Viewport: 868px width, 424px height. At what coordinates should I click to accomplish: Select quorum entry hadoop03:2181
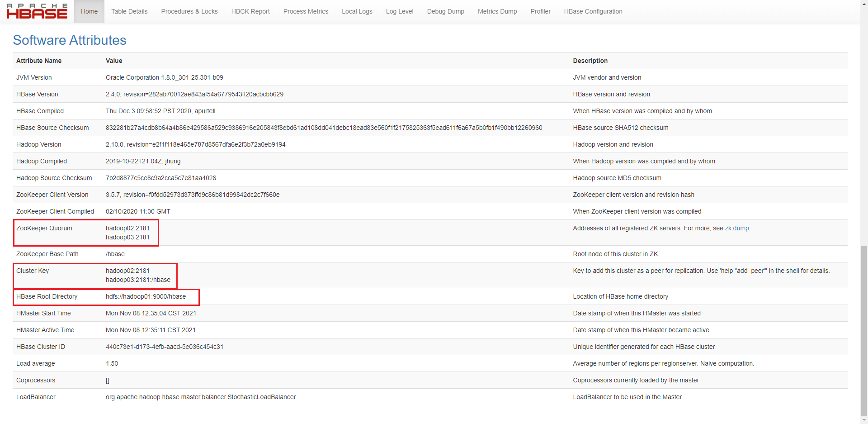click(127, 237)
